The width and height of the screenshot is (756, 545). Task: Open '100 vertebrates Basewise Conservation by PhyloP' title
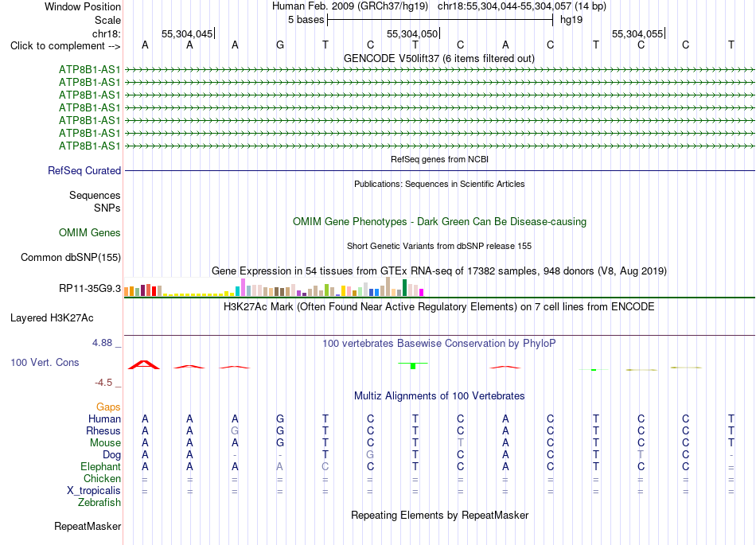pos(439,344)
